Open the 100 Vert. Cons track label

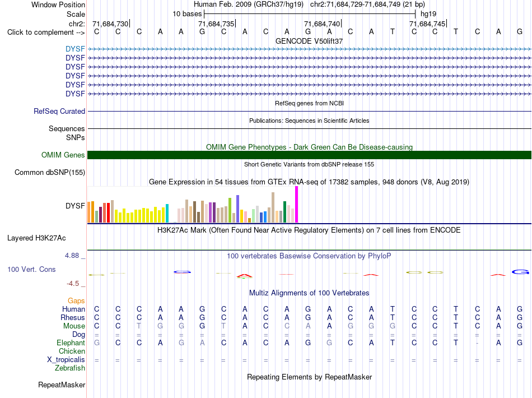[31, 269]
